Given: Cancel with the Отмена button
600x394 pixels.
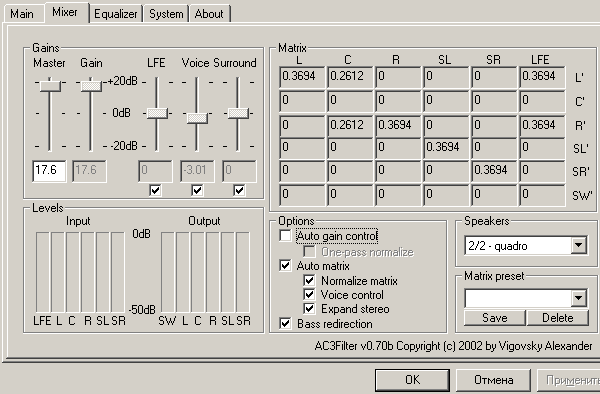Looking at the screenshot, I should tap(493, 380).
